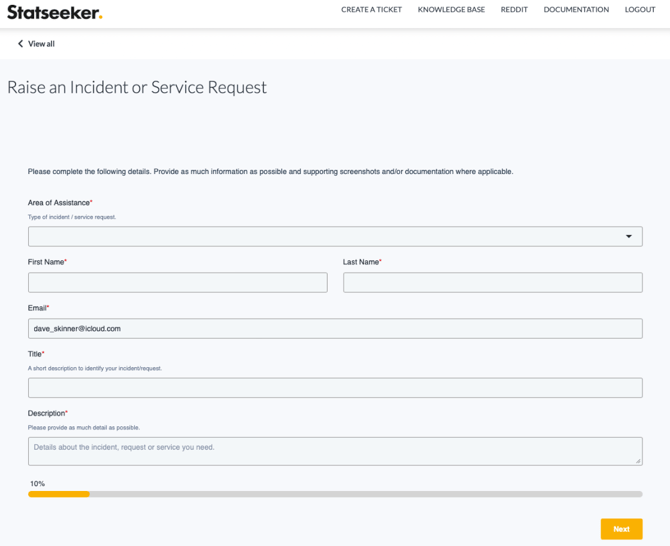
Task: Click the Raise an Incident page heading
Action: pos(137,87)
